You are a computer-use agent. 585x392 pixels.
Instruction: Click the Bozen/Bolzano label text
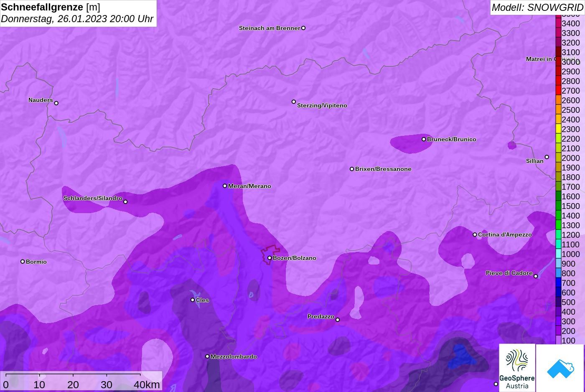(x=295, y=258)
